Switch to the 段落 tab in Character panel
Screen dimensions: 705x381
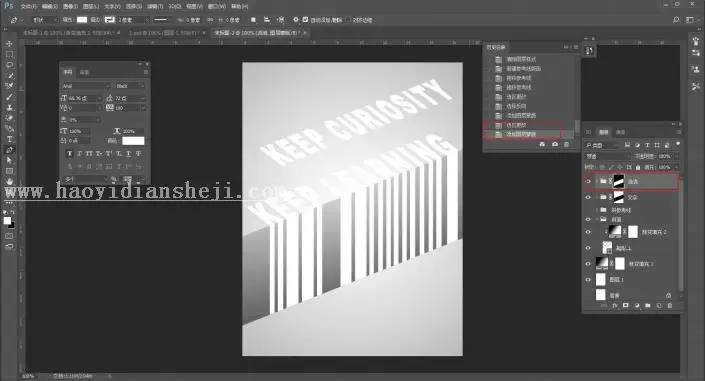(x=84, y=72)
